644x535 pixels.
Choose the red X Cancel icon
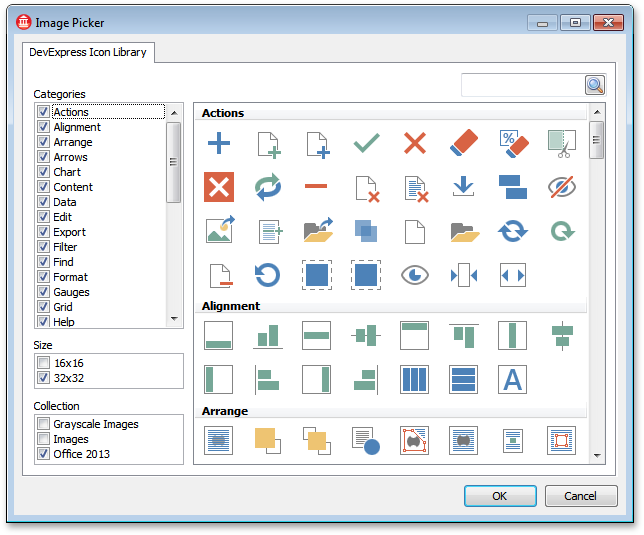click(415, 143)
